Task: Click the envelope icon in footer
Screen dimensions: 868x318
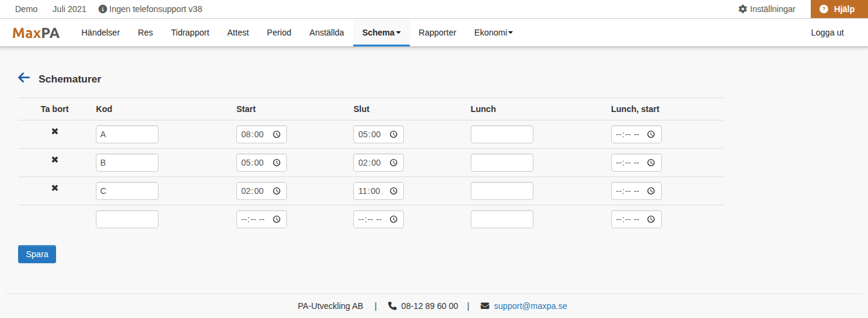Action: (485, 306)
